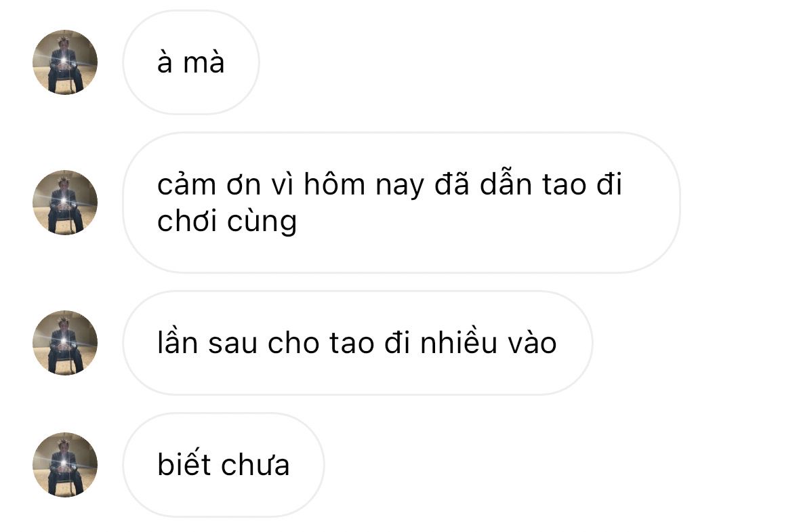Click "chơi cùng" on the message's second line

[227, 222]
